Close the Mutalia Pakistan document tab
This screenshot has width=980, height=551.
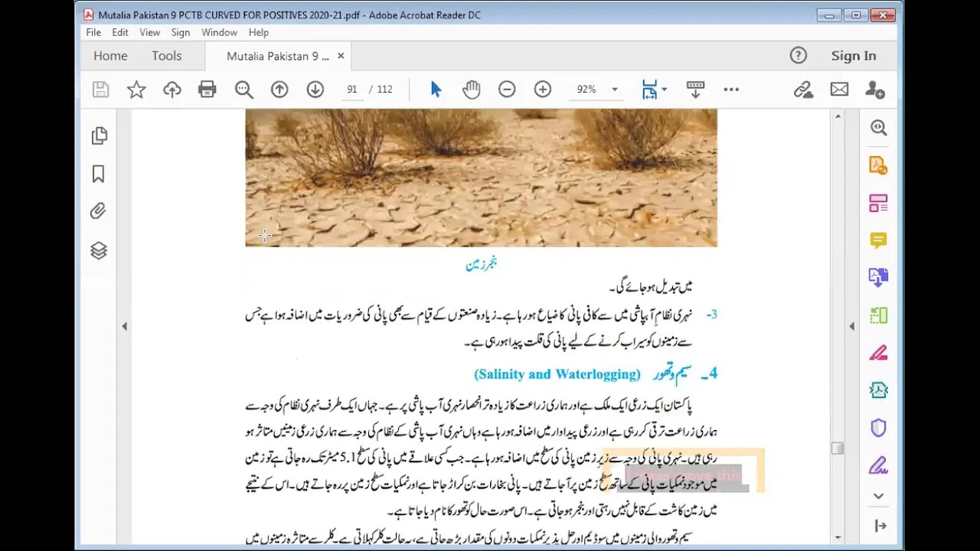coord(341,56)
